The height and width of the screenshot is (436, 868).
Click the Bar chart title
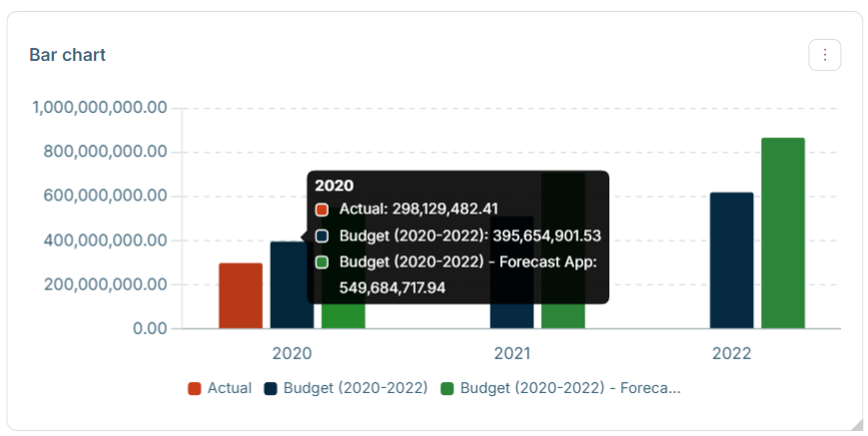pyautogui.click(x=68, y=55)
